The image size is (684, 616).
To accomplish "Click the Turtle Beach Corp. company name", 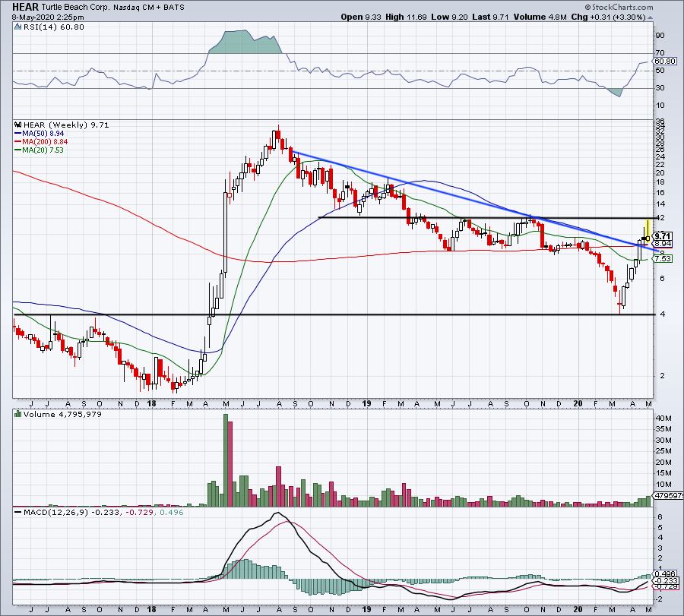I will [76, 8].
